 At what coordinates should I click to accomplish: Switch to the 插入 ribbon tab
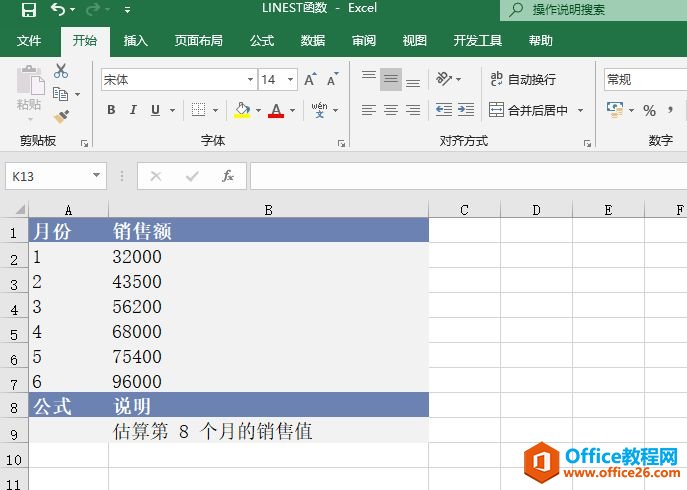tap(136, 41)
